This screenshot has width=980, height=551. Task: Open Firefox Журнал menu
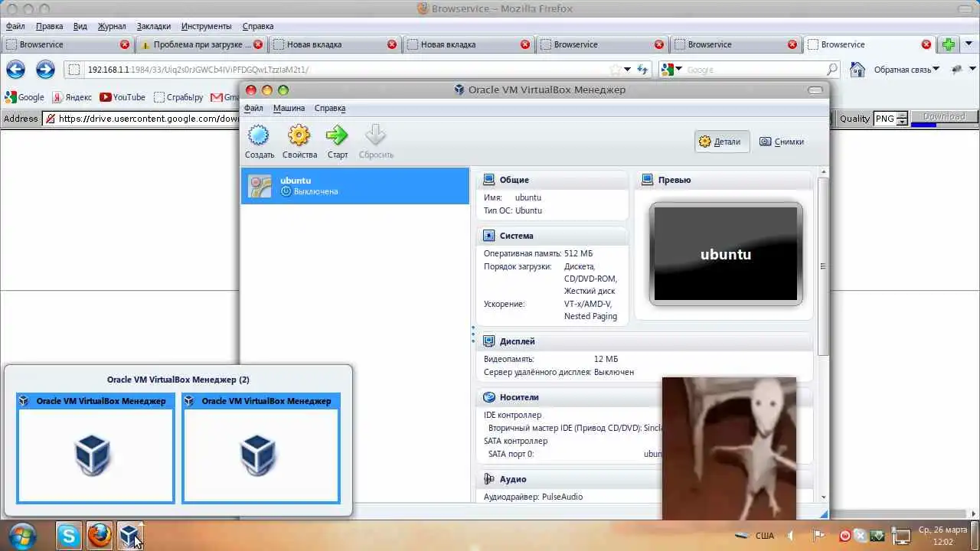tap(112, 26)
